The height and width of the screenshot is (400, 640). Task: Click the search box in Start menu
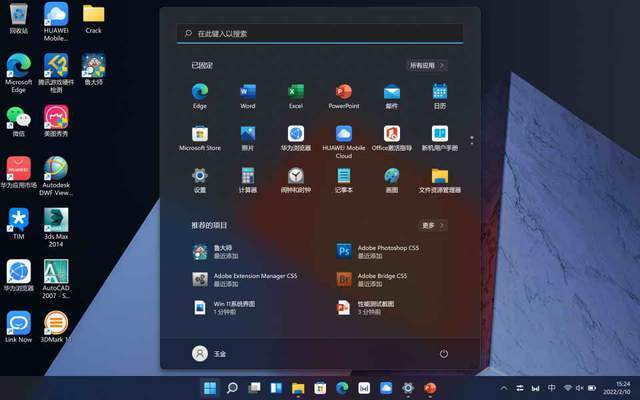point(320,33)
